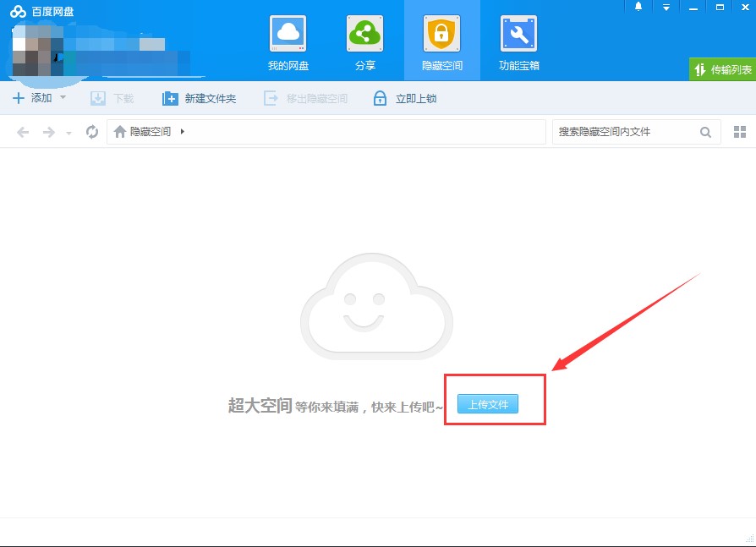Click the notification bell icon
The width and height of the screenshot is (756, 547).
(x=638, y=7)
